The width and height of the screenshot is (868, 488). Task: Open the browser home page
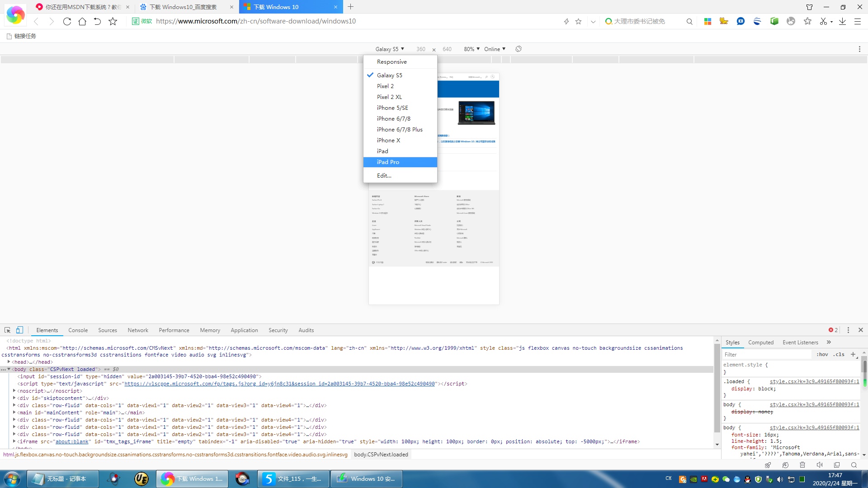82,21
